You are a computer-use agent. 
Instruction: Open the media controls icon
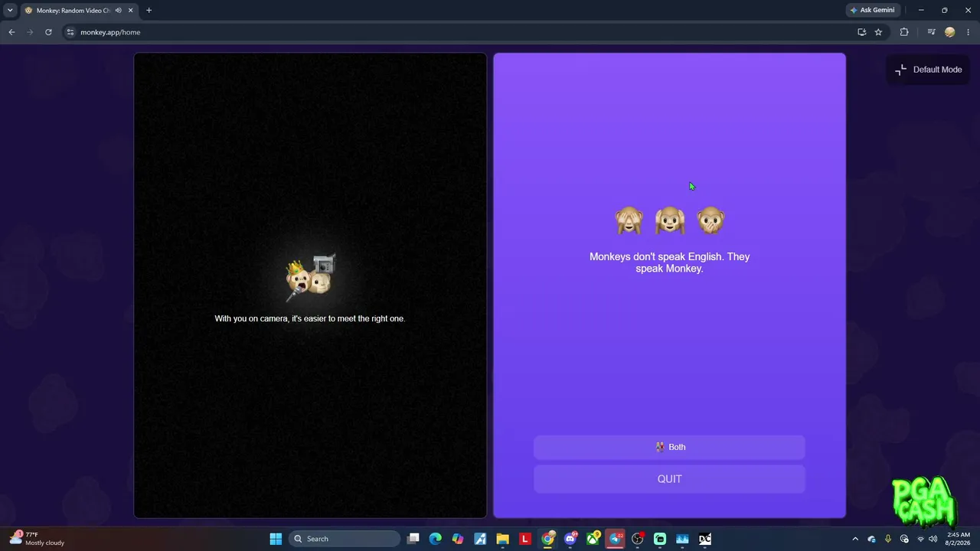[x=931, y=32]
